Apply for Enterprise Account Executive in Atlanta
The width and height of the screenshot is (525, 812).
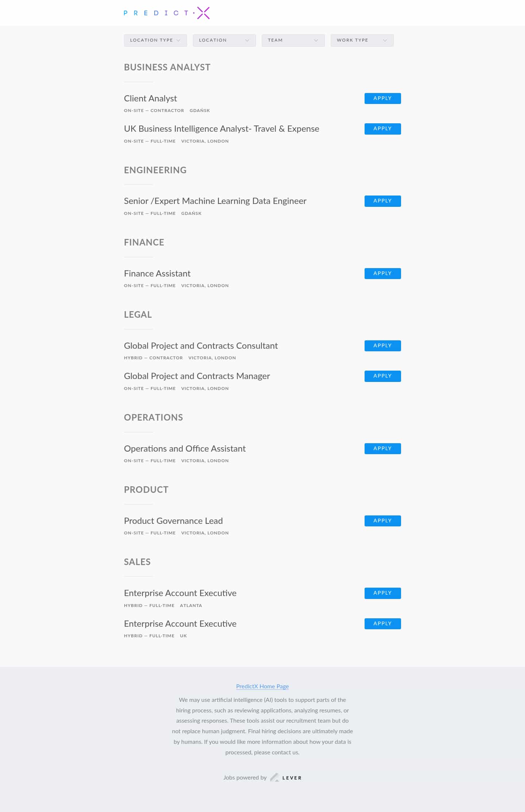tap(382, 593)
